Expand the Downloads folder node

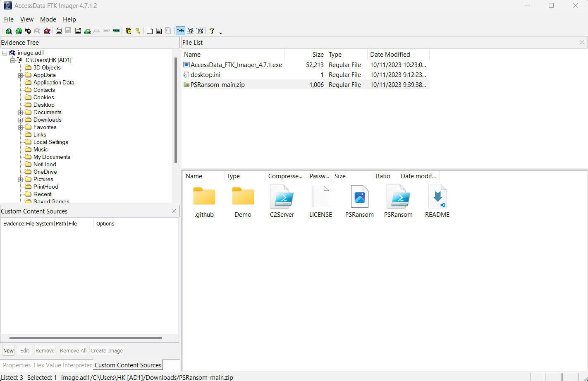(20, 120)
